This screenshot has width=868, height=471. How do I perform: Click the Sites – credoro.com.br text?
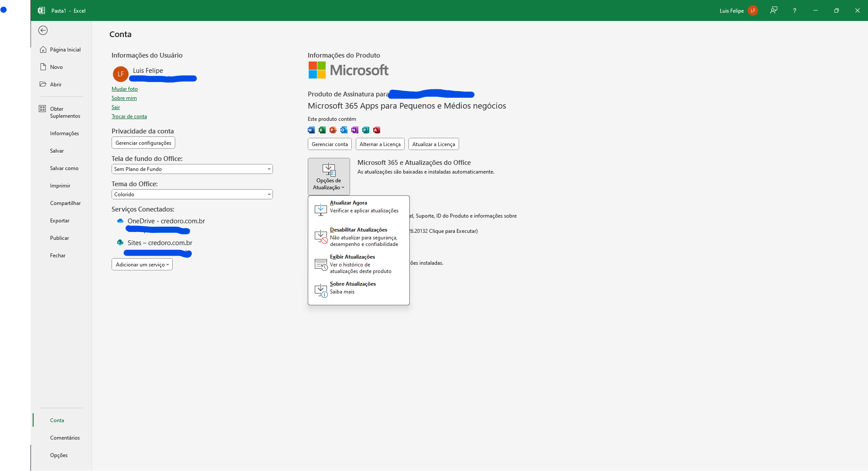pyautogui.click(x=160, y=243)
